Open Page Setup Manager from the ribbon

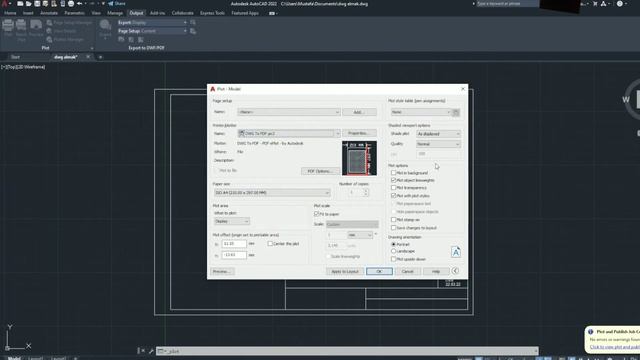pyautogui.click(x=69, y=23)
